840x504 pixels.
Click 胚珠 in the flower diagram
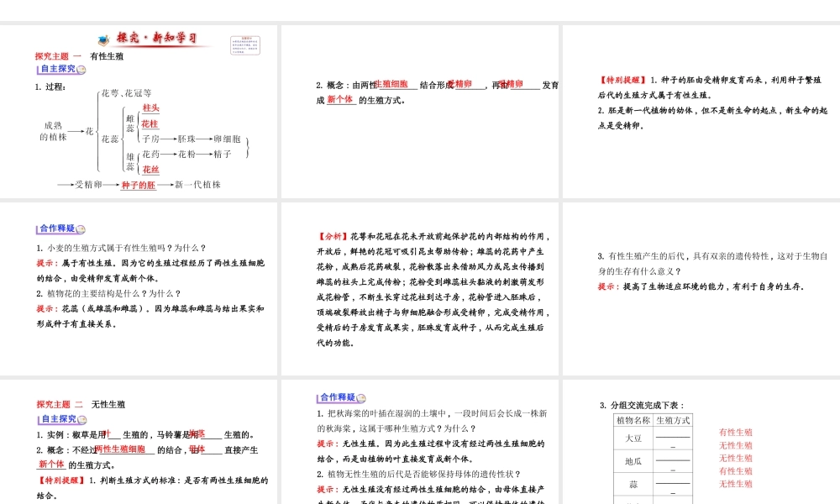[x=186, y=139]
